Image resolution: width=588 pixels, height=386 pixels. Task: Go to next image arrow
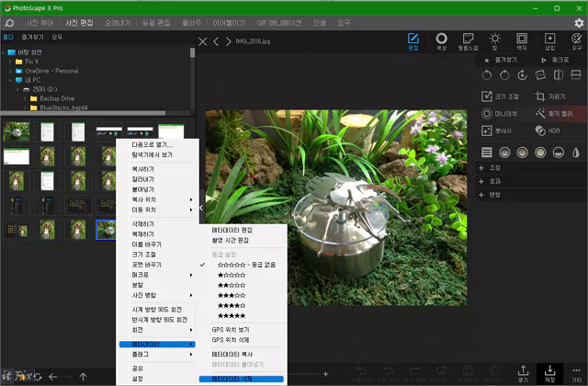[x=229, y=41]
